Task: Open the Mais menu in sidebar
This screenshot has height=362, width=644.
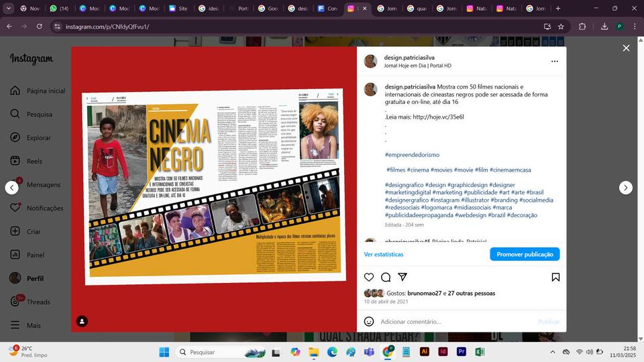Action: (x=25, y=325)
